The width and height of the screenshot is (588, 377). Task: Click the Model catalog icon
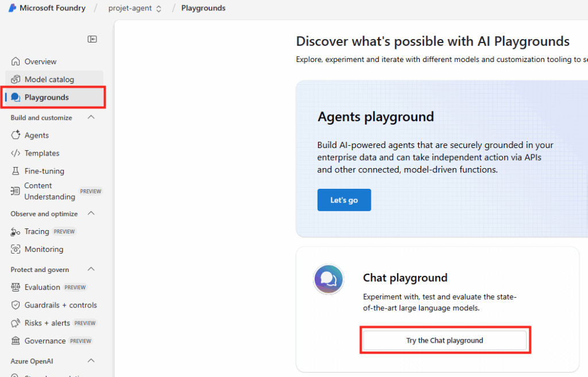16,79
